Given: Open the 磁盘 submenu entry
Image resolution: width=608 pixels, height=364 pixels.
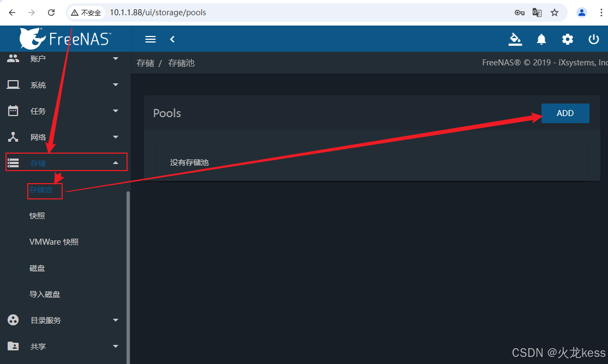Looking at the screenshot, I should (x=37, y=268).
